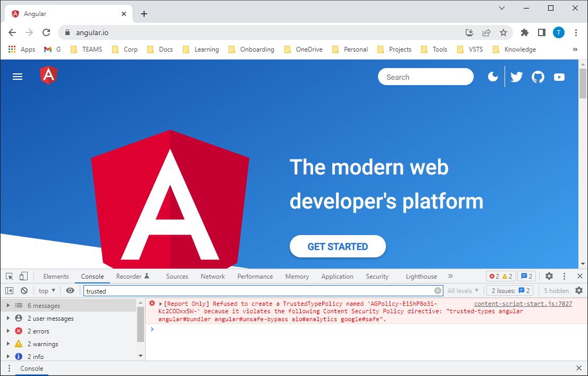Open the Knowledge bookmark folder
The height and width of the screenshot is (376, 588).
tap(514, 49)
